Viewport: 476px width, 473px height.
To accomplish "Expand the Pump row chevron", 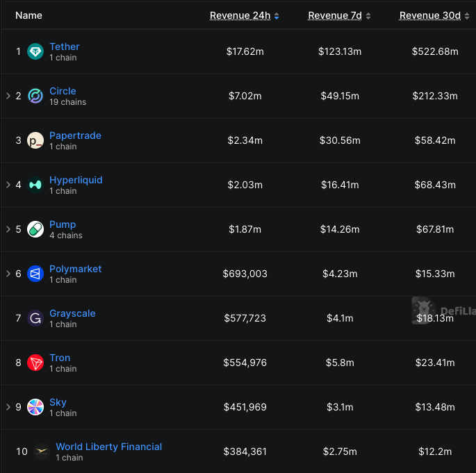I will pyautogui.click(x=8, y=229).
